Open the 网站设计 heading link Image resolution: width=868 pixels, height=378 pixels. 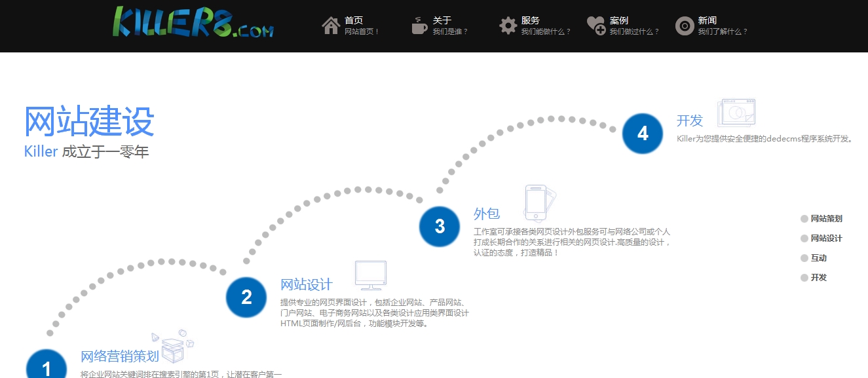pos(306,285)
